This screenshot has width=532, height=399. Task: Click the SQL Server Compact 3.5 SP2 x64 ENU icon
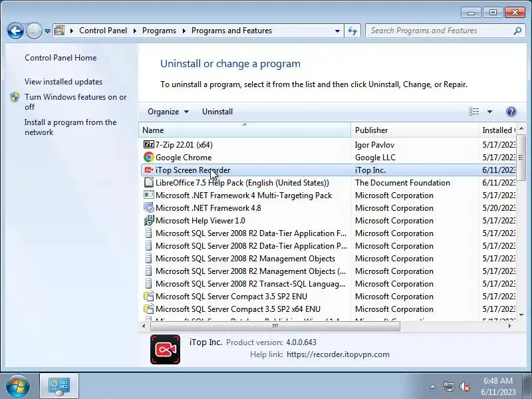148,309
